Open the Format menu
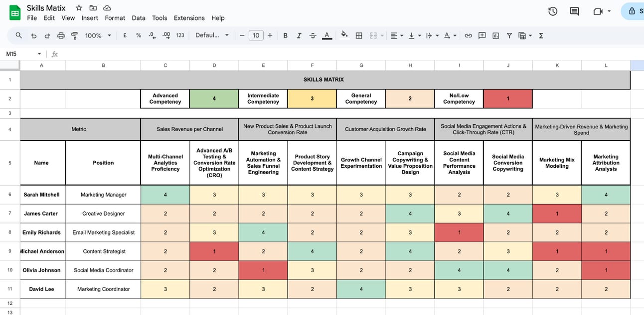 tap(115, 18)
